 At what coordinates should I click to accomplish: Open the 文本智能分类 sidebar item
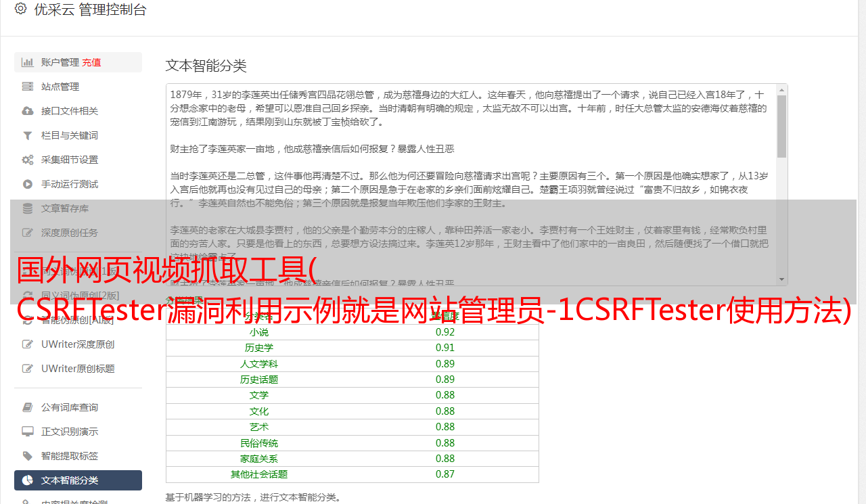pyautogui.click(x=78, y=480)
